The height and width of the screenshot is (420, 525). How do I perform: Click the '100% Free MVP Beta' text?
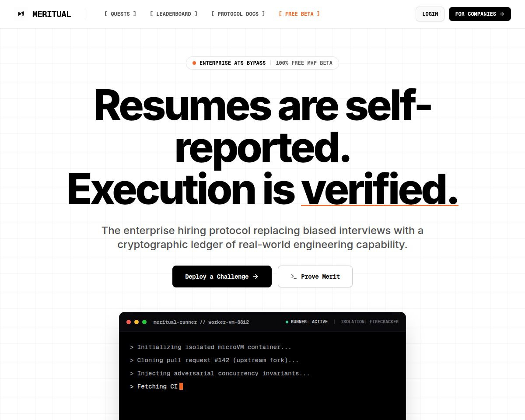[x=304, y=63]
